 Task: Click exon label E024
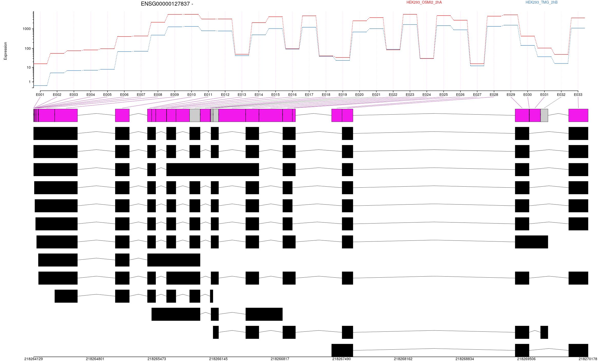click(427, 95)
